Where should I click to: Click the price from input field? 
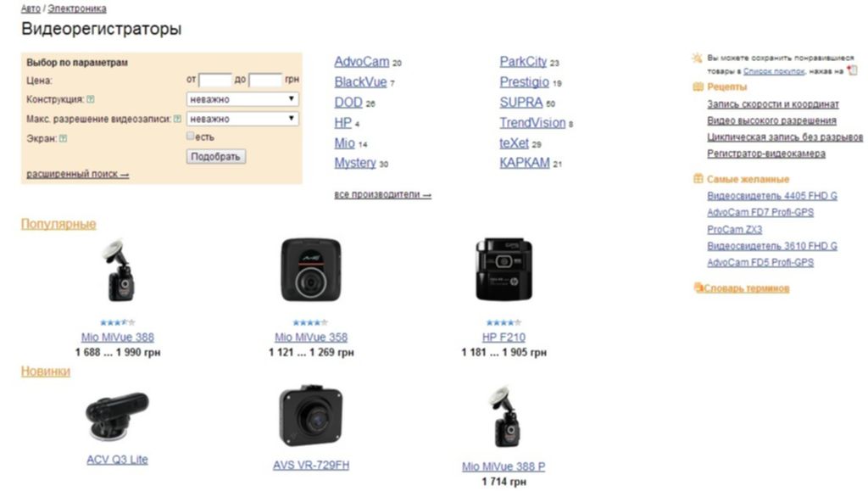tap(215, 80)
